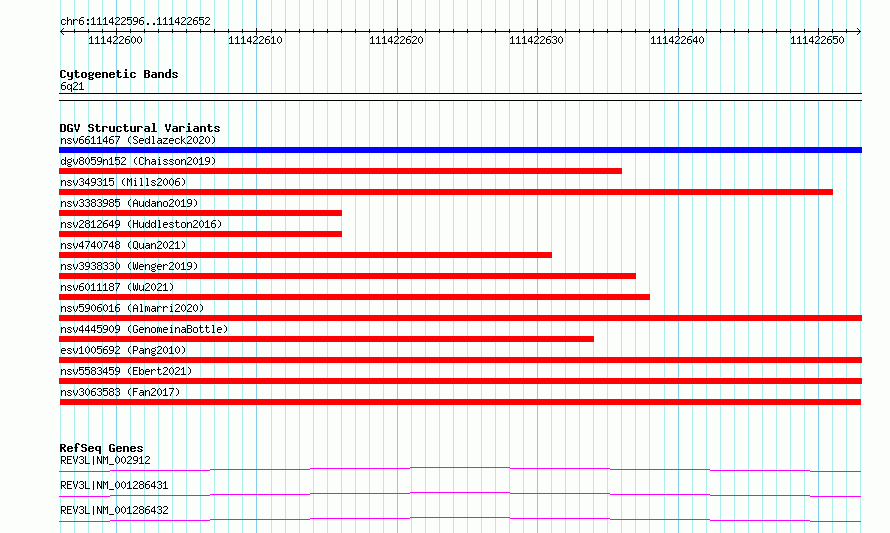Click ruler position 111422640
Image resolution: width=890 pixels, height=533 pixels.
[677, 40]
